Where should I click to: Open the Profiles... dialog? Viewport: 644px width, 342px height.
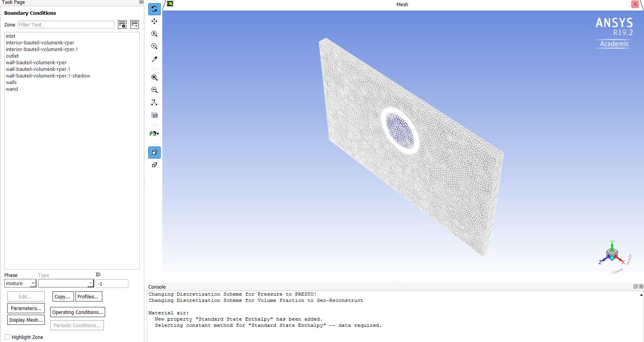coord(89,296)
